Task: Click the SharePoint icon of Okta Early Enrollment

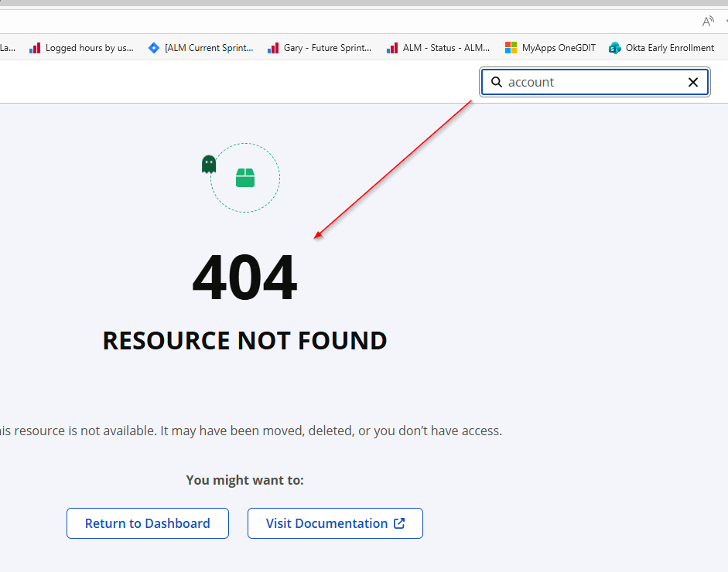Action: (x=615, y=48)
